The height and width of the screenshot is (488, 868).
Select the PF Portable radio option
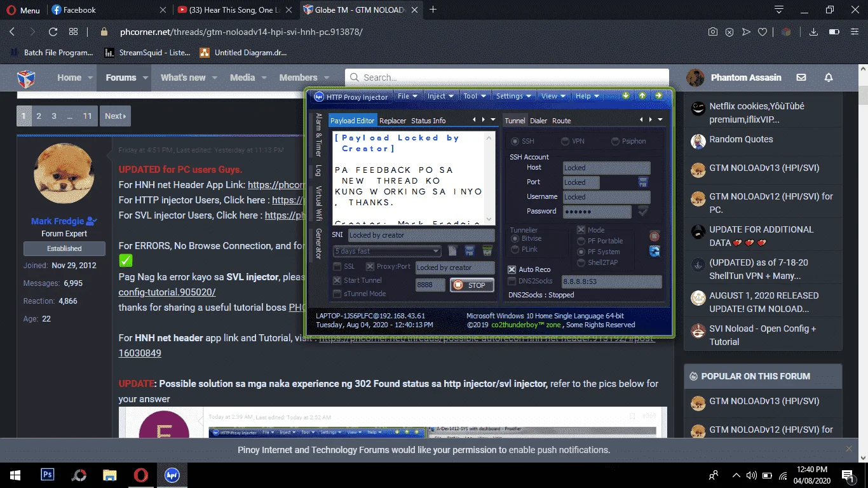581,241
